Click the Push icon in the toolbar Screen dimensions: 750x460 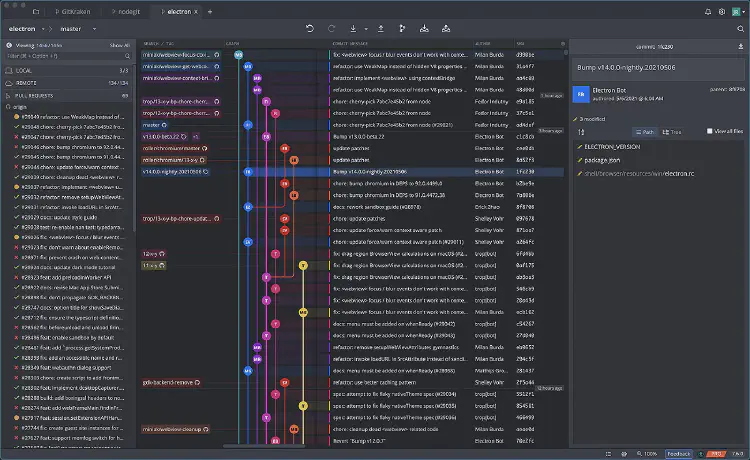point(379,29)
